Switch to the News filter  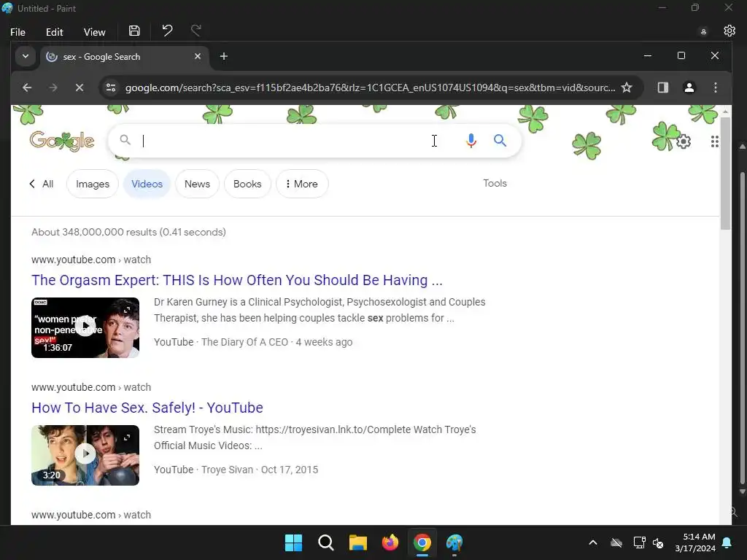pos(197,184)
